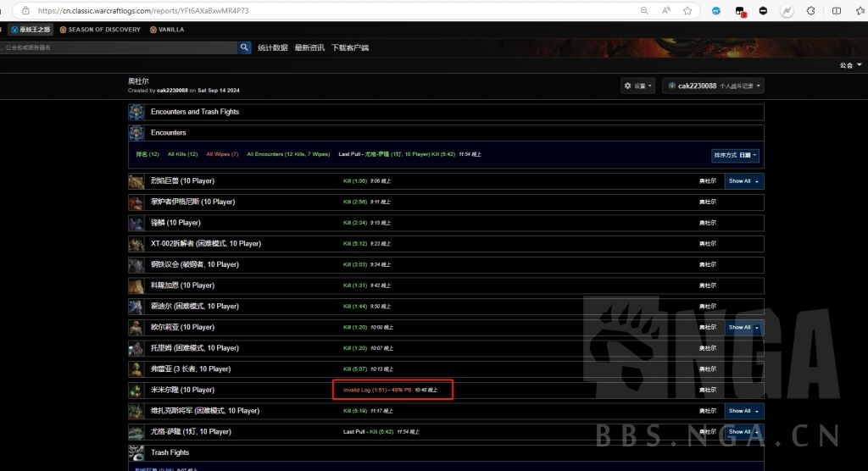This screenshot has height=471, width=868.
Task: Switch to Season of Discovery tab
Action: click(x=100, y=30)
